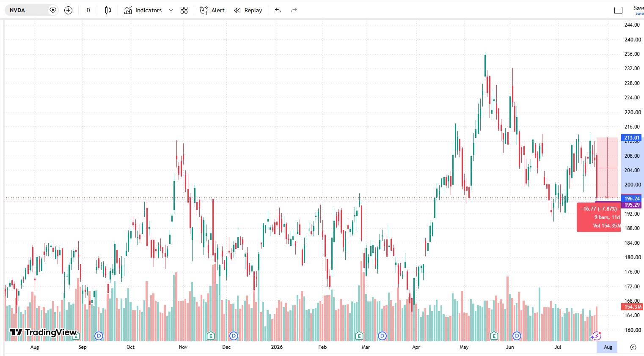Click the 188.00 price scale label
The width and height of the screenshot is (644, 356).
click(632, 228)
